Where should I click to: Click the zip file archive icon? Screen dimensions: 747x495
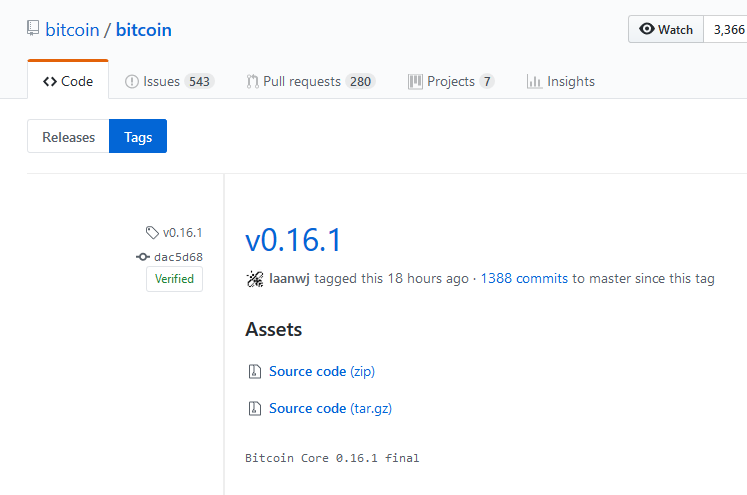[255, 371]
